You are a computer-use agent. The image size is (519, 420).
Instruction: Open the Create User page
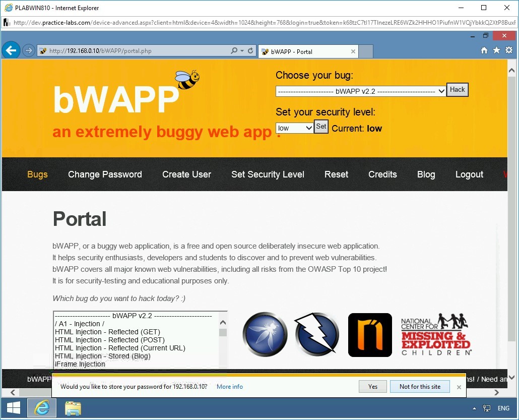(186, 174)
